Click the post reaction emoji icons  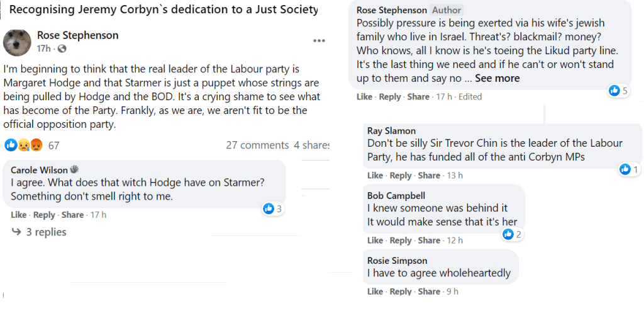tap(25, 145)
